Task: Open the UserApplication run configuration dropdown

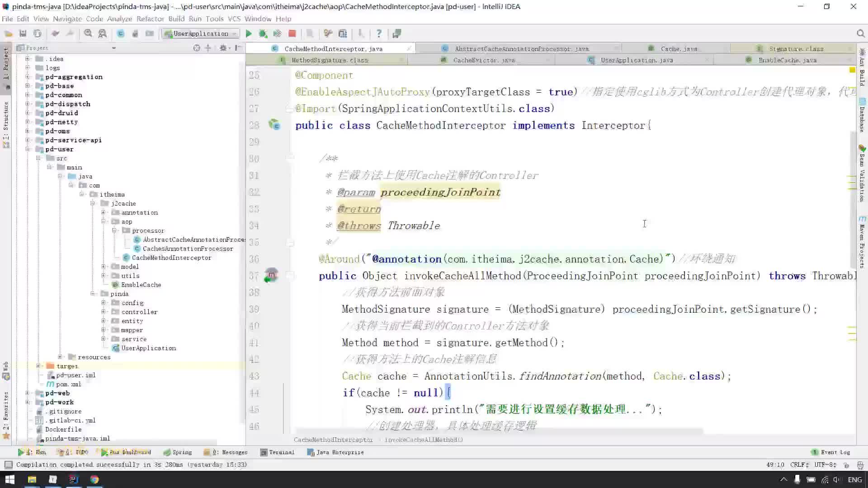Action: point(201,33)
